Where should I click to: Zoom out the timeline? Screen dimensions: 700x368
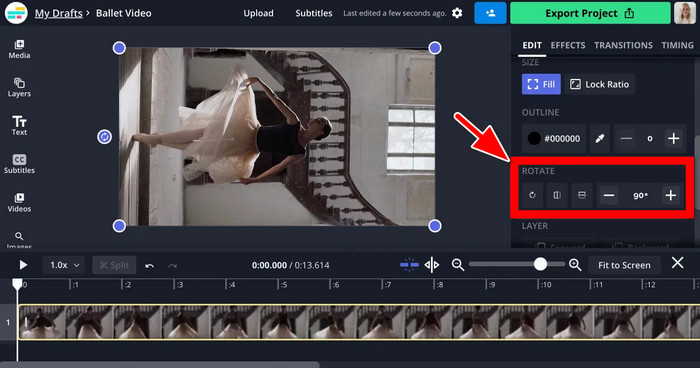458,265
